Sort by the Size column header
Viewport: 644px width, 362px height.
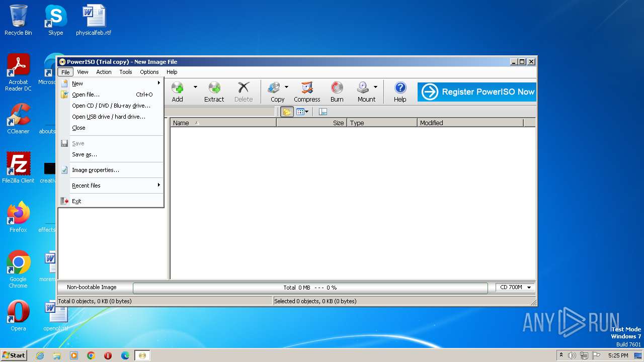tap(311, 123)
